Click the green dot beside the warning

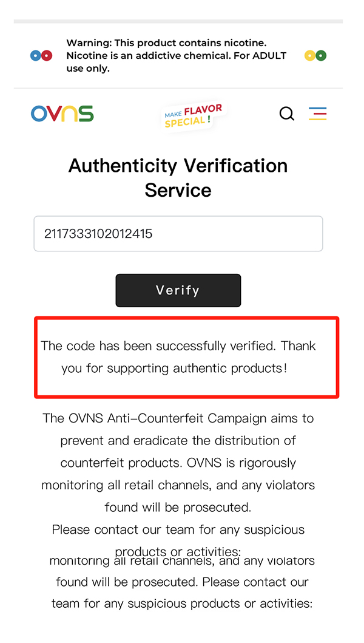pos(321,56)
